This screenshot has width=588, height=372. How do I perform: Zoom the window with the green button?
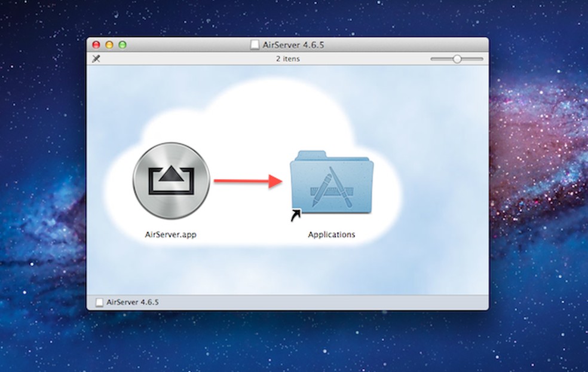(x=122, y=45)
